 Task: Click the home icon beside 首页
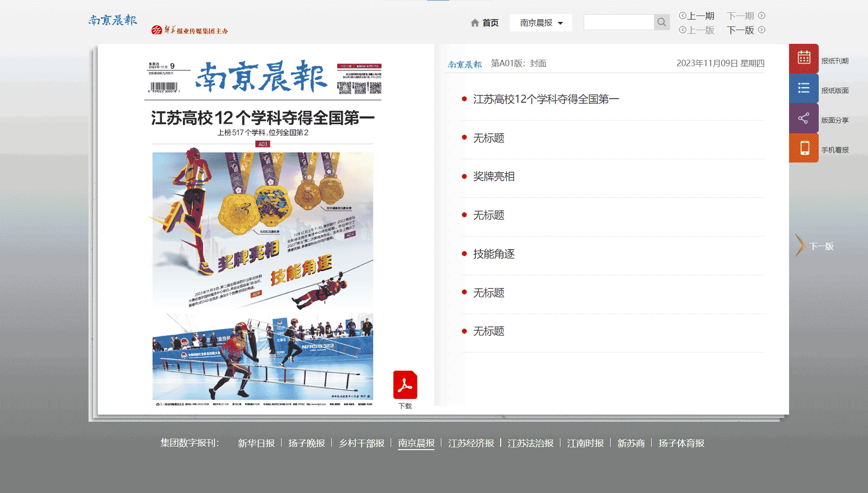pos(475,23)
